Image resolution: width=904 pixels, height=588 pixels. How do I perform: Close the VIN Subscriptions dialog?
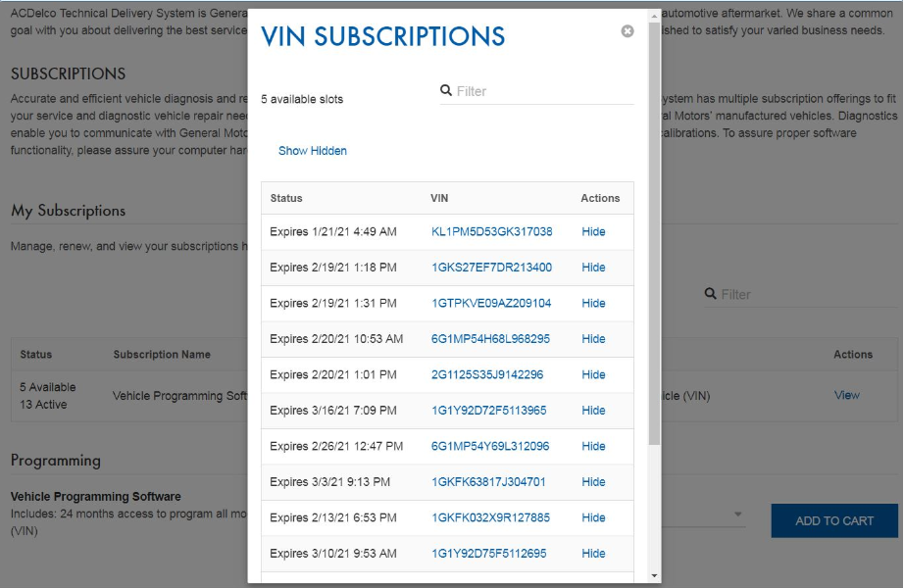628,31
